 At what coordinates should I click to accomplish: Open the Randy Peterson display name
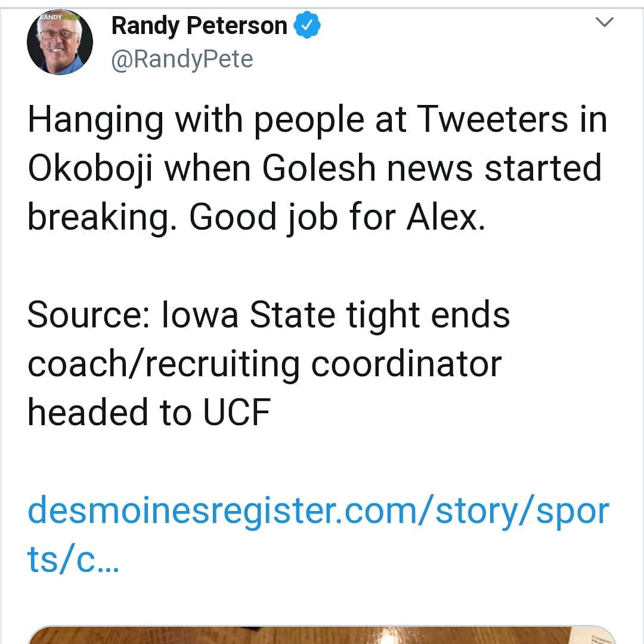tap(199, 26)
